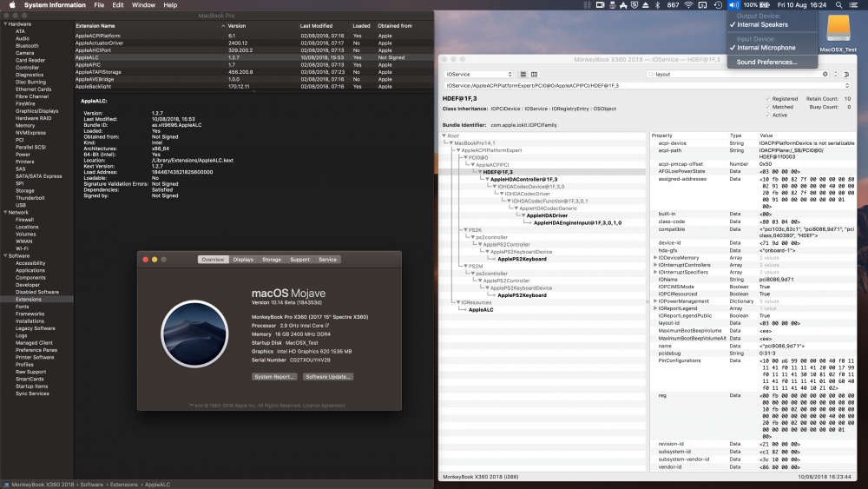Image resolution: width=868 pixels, height=489 pixels.
Task: Open the IOService plane dropdown
Action: click(x=479, y=74)
